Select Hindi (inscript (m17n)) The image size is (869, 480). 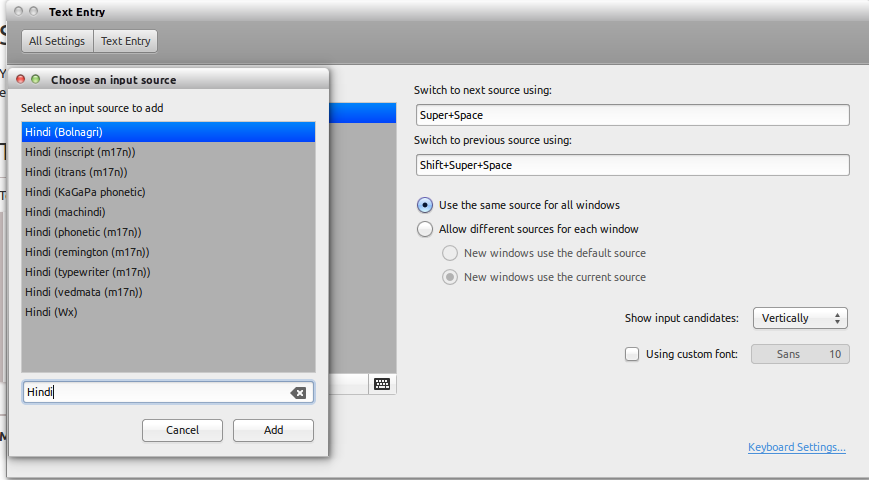pyautogui.click(x=168, y=152)
